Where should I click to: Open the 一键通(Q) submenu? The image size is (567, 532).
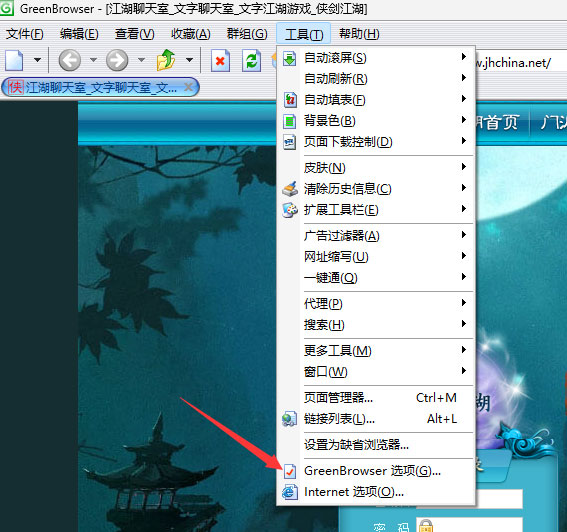(x=376, y=277)
